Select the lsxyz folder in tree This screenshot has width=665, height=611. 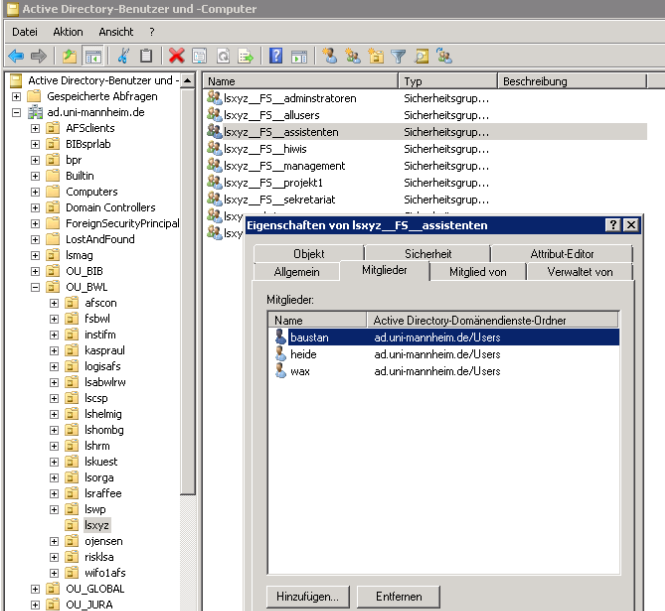[97, 525]
